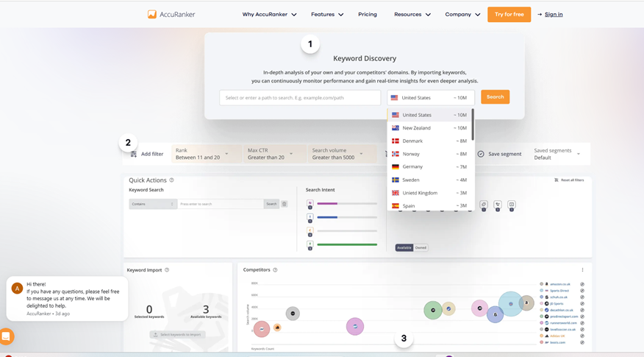Choose Germany from country list
644x357 pixels.
(429, 166)
